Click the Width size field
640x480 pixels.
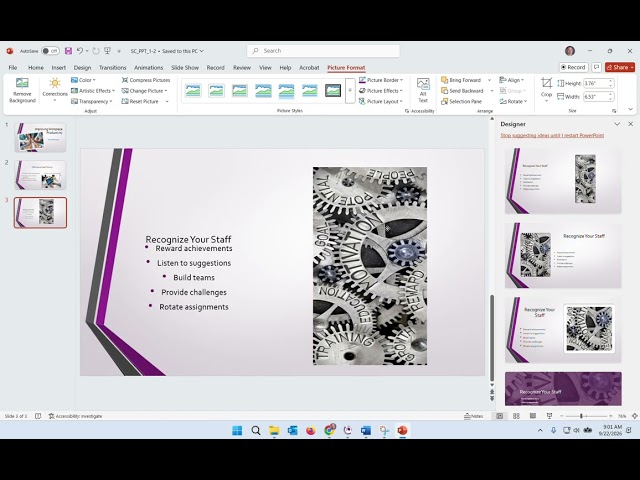click(598, 97)
